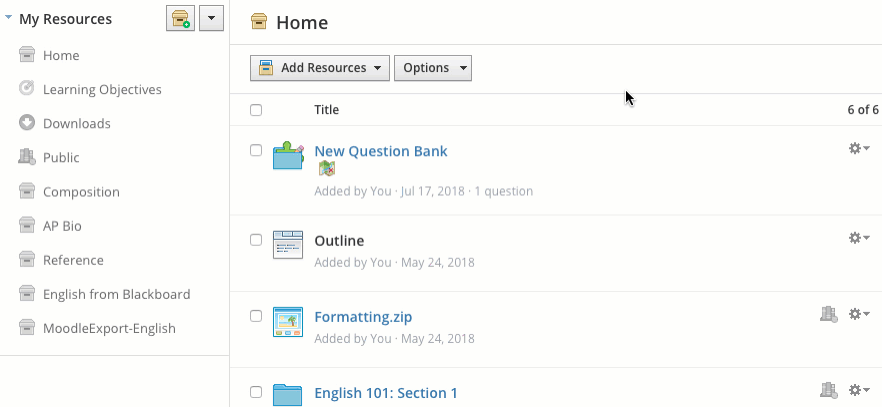Open gear menu for New Question Bank

click(858, 149)
